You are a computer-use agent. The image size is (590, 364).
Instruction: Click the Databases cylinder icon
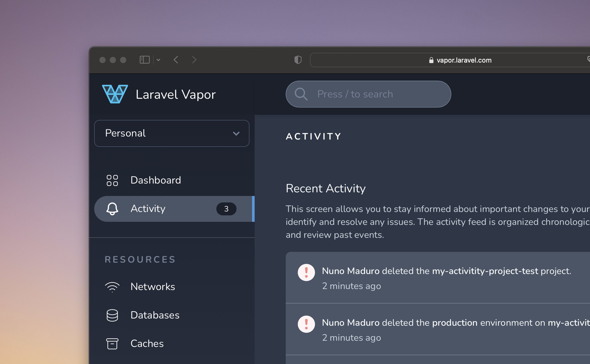pos(112,315)
